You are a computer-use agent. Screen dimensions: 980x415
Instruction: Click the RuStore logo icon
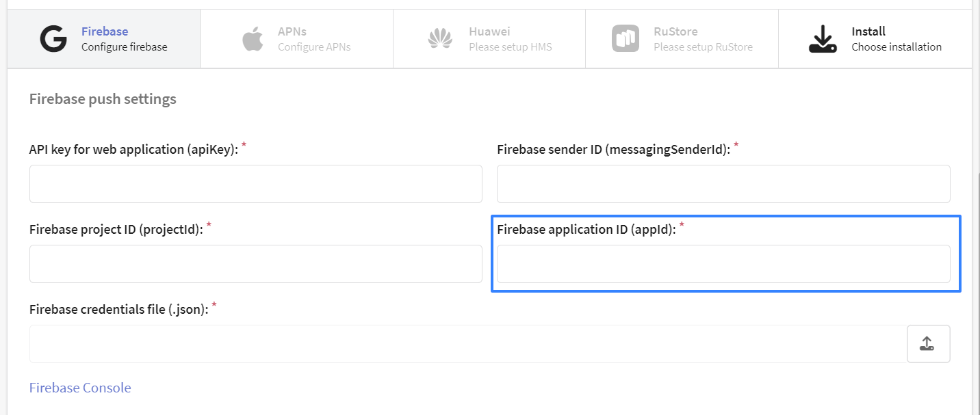coord(625,39)
